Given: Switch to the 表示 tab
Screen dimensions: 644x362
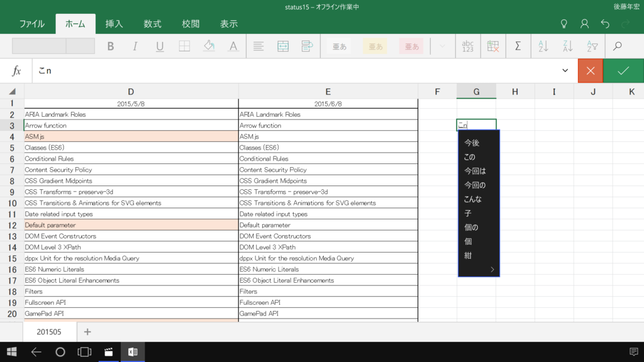Looking at the screenshot, I should pyautogui.click(x=229, y=24).
